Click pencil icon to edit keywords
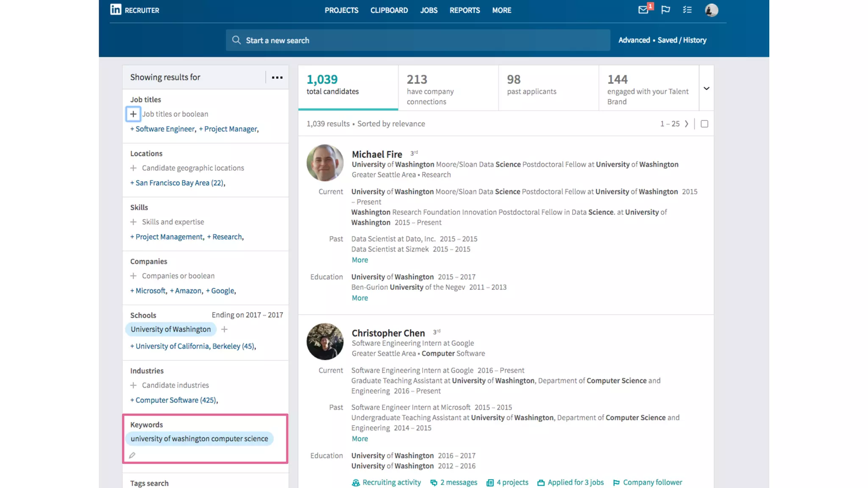Viewport: 868px width, 488px height. (132, 455)
